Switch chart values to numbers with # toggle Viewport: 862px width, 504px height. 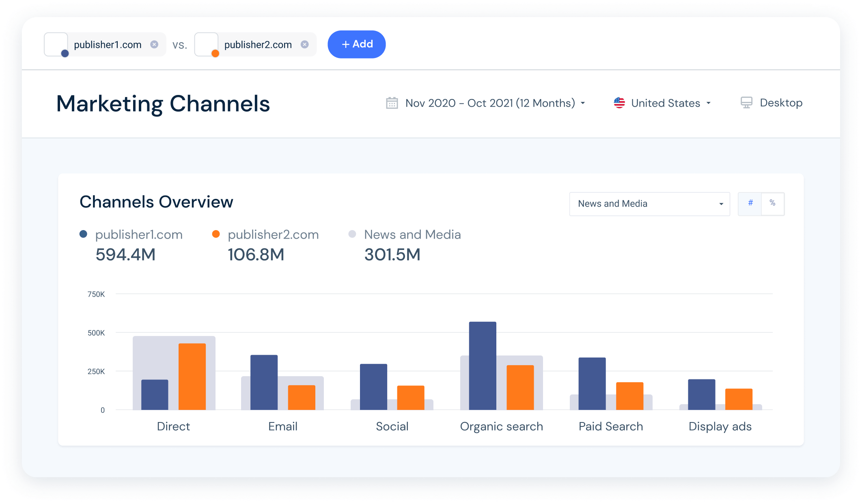click(750, 204)
